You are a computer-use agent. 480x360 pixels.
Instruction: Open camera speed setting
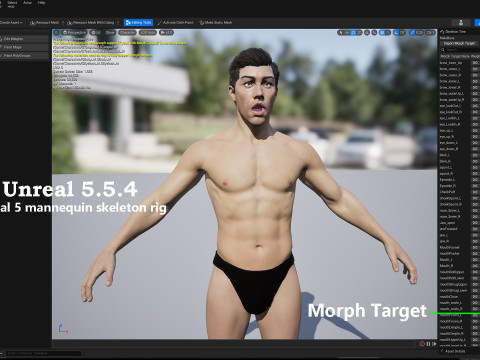click(430, 32)
